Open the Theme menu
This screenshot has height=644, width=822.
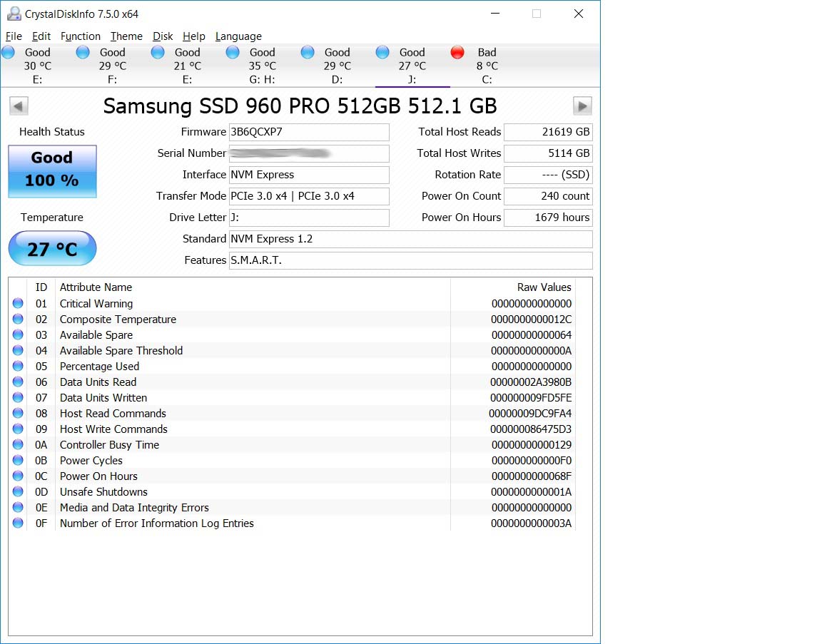point(126,36)
